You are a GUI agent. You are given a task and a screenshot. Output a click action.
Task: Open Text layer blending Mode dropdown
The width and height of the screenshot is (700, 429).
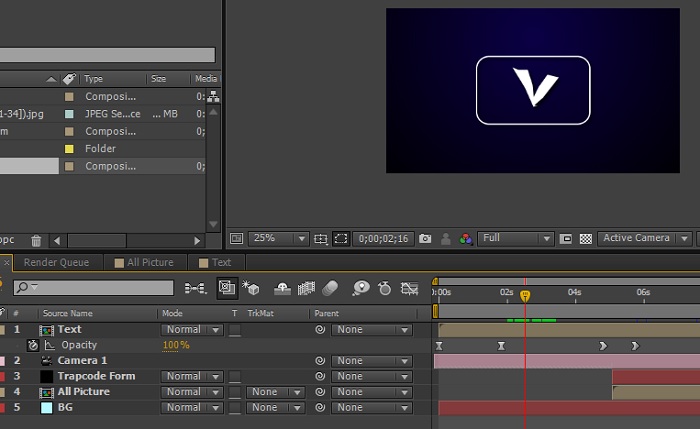192,330
